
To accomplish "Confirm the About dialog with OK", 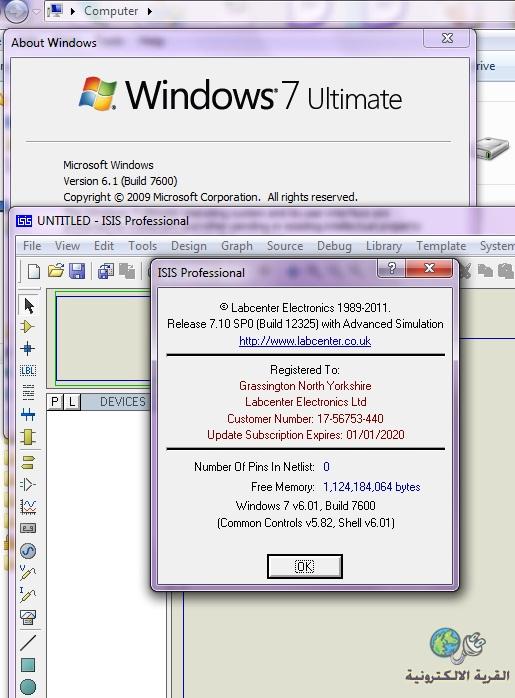I will pyautogui.click(x=305, y=566).
